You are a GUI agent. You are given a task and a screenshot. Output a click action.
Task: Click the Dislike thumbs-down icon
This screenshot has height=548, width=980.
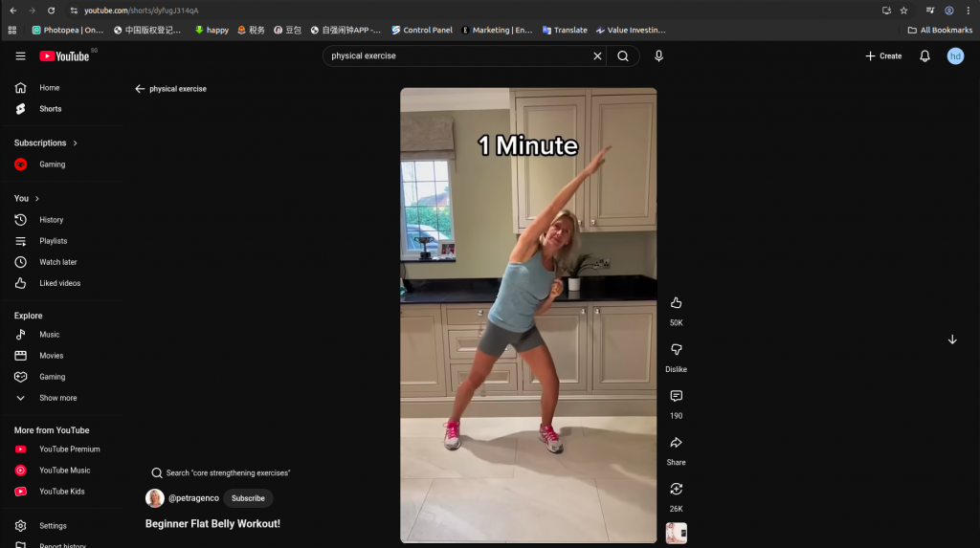point(676,350)
